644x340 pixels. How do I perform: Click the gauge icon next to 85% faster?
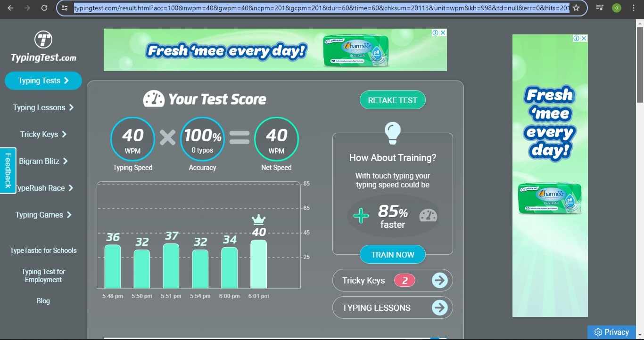coord(428,216)
